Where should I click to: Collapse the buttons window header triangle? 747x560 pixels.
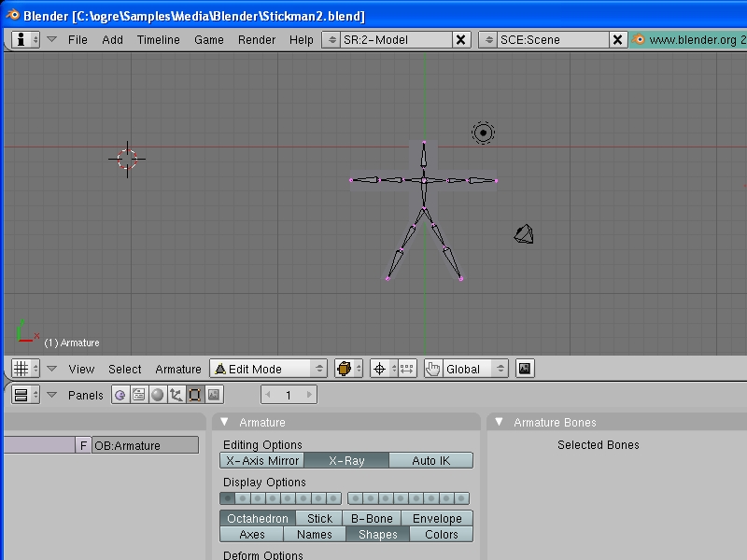pyautogui.click(x=52, y=395)
